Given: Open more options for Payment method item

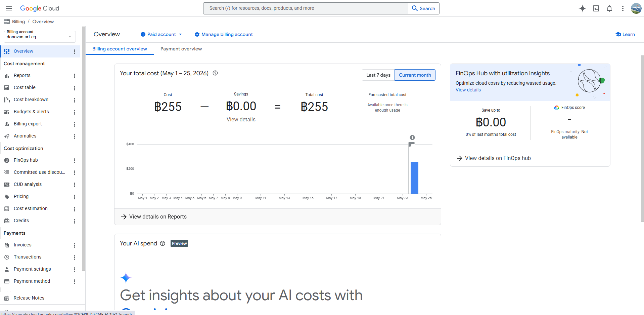Looking at the screenshot, I should click(75, 282).
